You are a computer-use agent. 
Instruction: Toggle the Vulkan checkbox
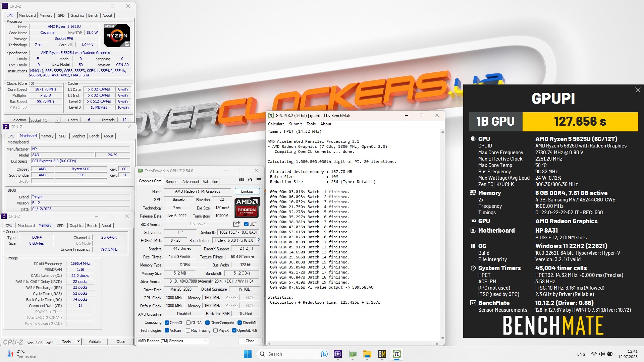167,330
